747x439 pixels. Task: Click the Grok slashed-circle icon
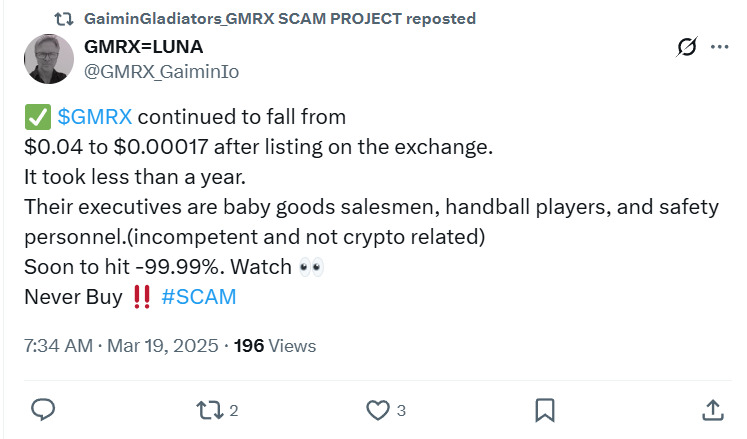click(687, 47)
